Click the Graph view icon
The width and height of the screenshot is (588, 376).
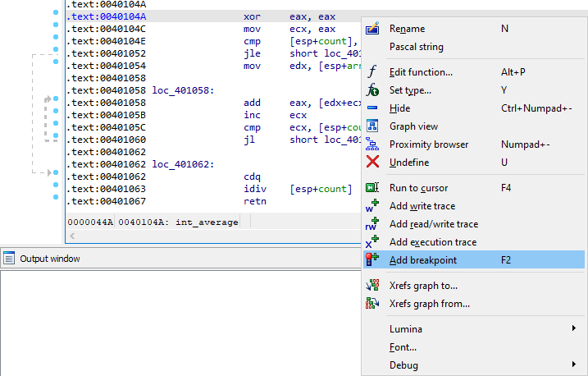(x=372, y=126)
